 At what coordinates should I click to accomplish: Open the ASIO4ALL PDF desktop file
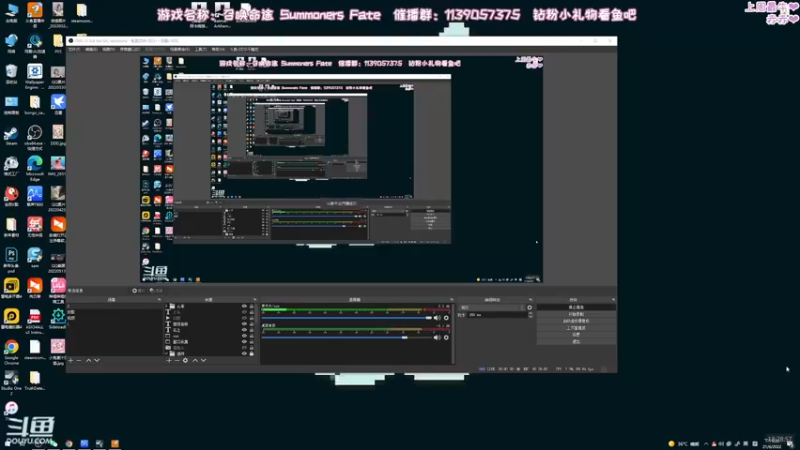[x=34, y=321]
